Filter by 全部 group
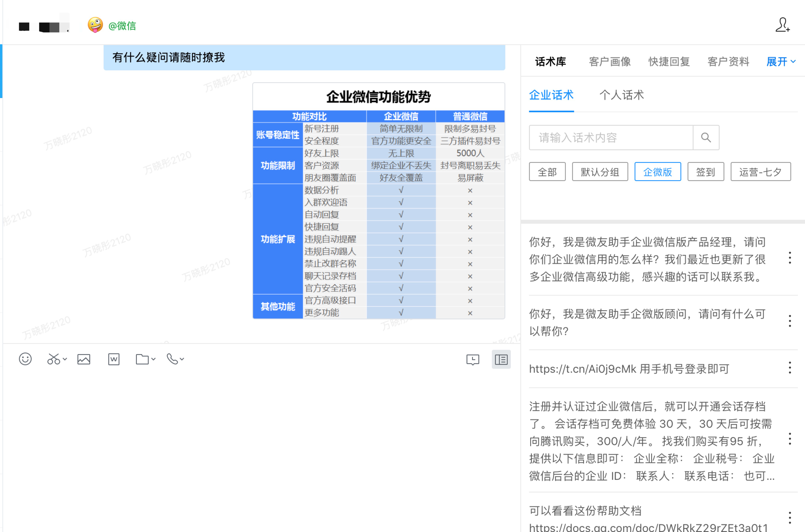The height and width of the screenshot is (532, 805). pyautogui.click(x=547, y=172)
